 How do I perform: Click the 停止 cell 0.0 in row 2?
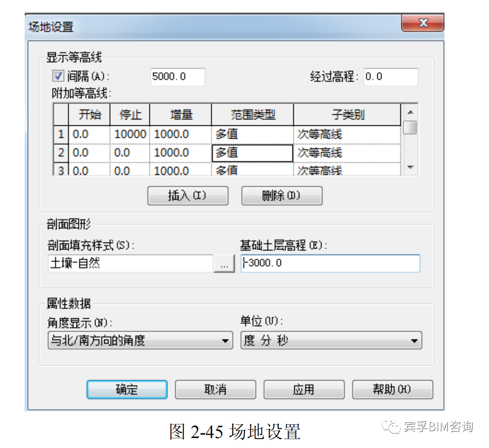[x=130, y=153]
